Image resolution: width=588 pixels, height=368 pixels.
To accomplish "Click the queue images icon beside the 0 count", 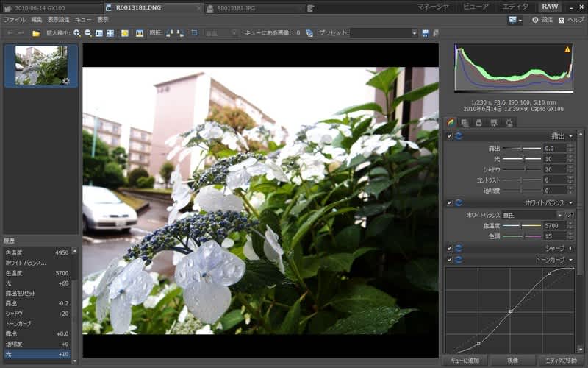I will coord(309,33).
